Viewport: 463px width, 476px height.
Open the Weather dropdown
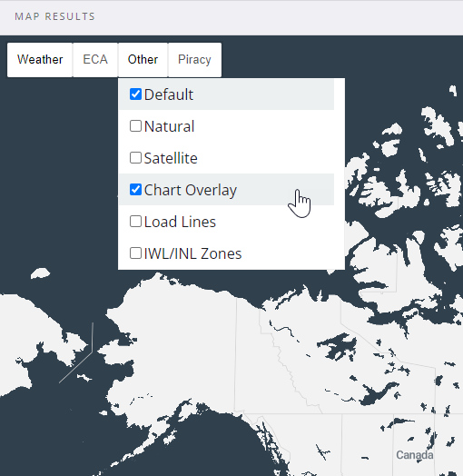(40, 60)
